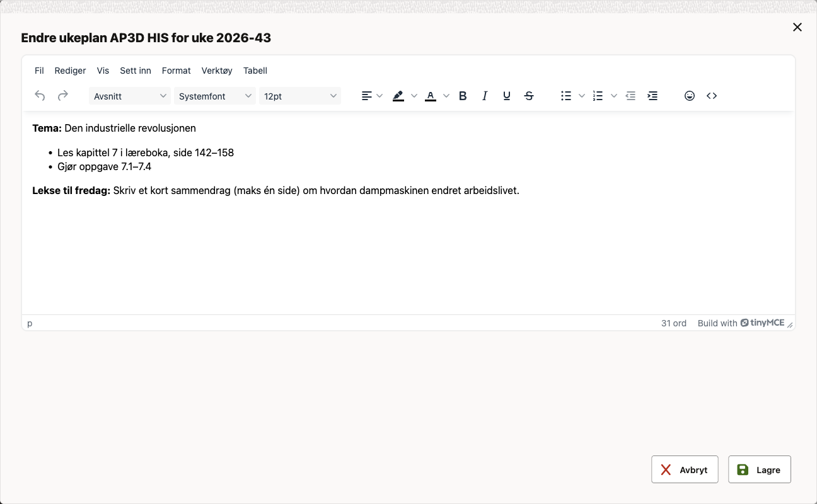Apply the text color button
The height and width of the screenshot is (504, 817).
coord(431,96)
